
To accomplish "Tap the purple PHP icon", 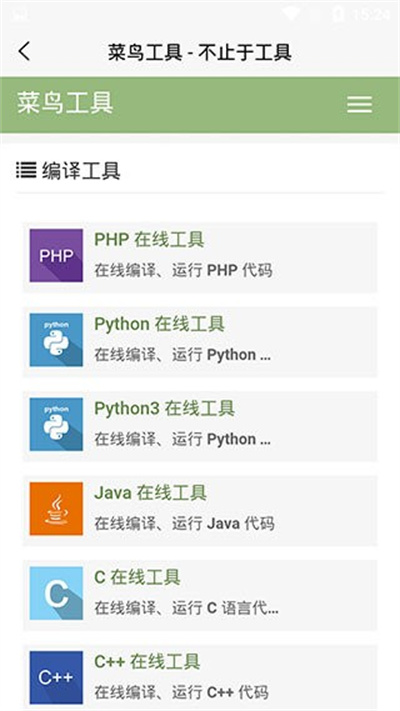I will pyautogui.click(x=56, y=255).
